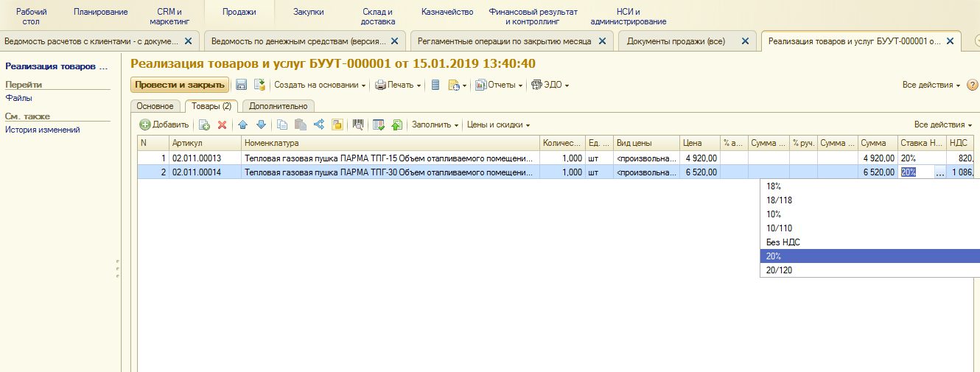Open the Планирование section
This screenshot has height=372, width=980.
pos(101,12)
